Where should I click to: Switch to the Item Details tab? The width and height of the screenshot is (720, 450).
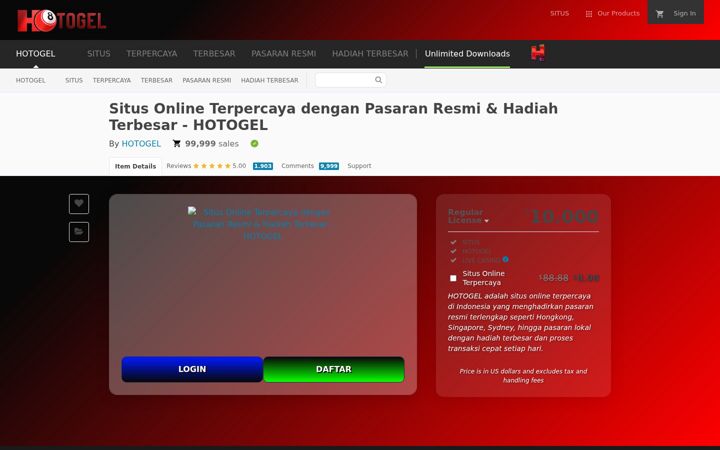[x=135, y=166]
